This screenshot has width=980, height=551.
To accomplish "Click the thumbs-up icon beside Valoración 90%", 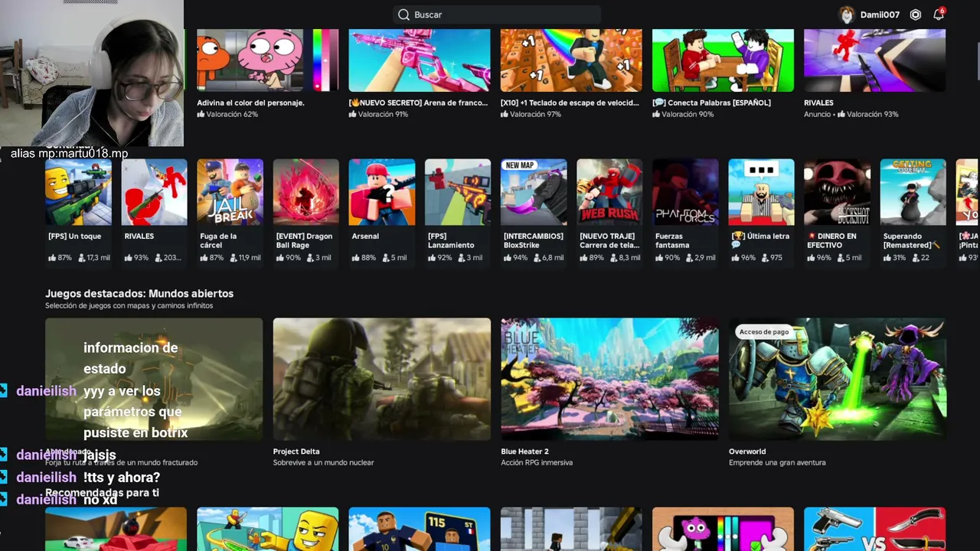I will pyautogui.click(x=656, y=114).
